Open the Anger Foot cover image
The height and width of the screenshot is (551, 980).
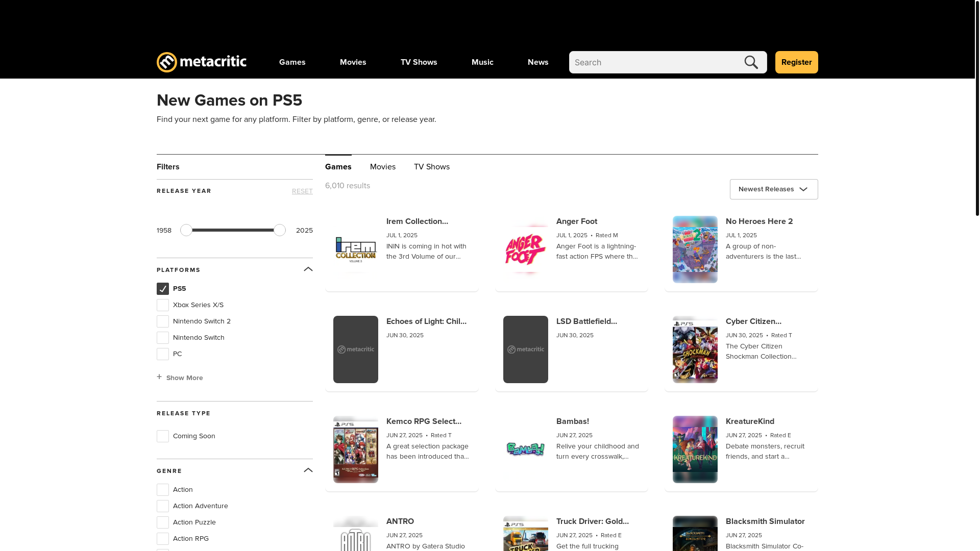pyautogui.click(x=526, y=249)
